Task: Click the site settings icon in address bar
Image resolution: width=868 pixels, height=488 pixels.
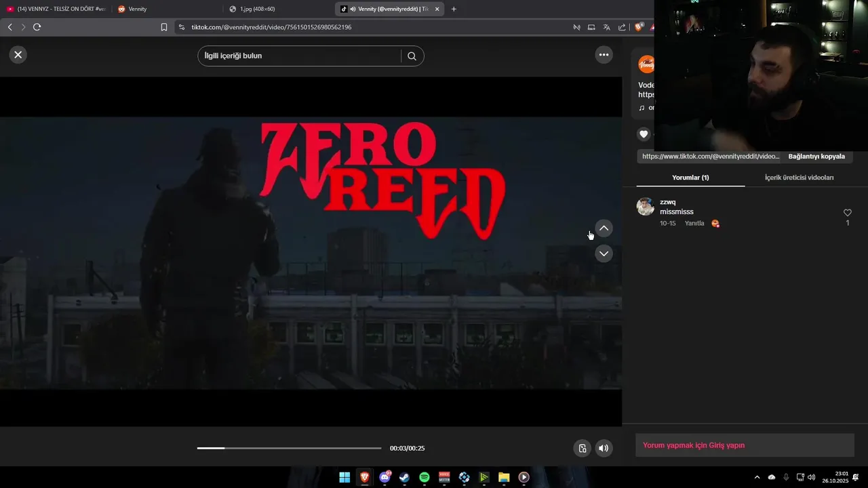Action: point(182,27)
